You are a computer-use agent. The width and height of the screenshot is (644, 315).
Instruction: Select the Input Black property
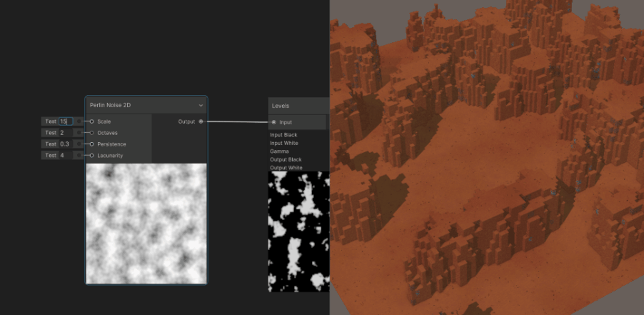point(283,135)
